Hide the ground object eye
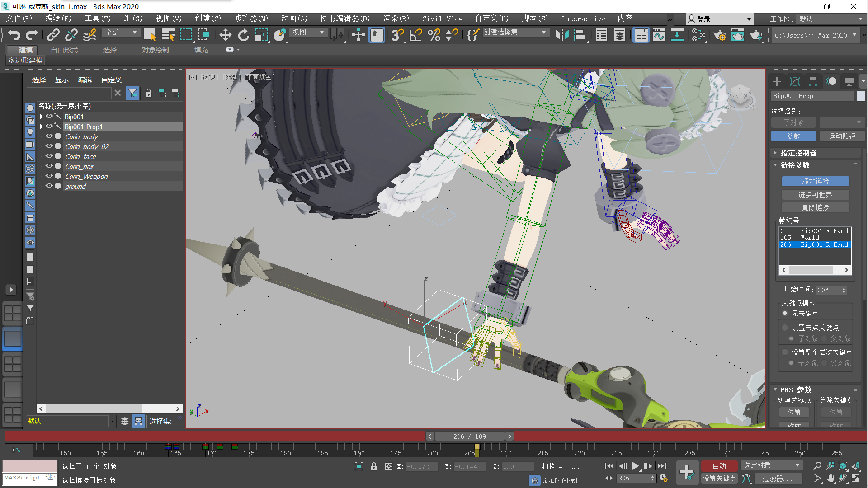868x488 pixels. [x=49, y=186]
